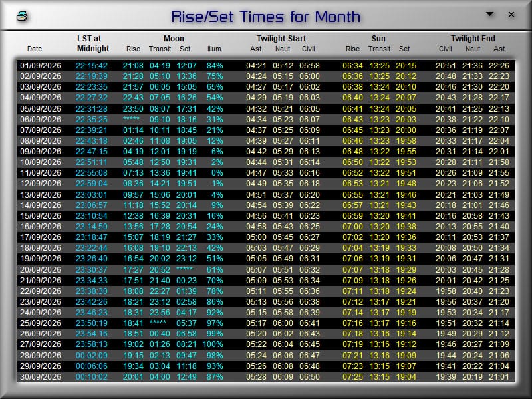532x399 pixels.
Task: Click the Sun group header
Action: coord(378,39)
